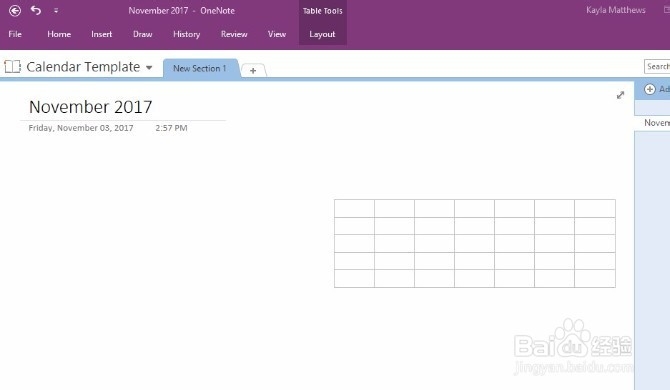
Task: Select the New Section 1 tab
Action: [200, 68]
